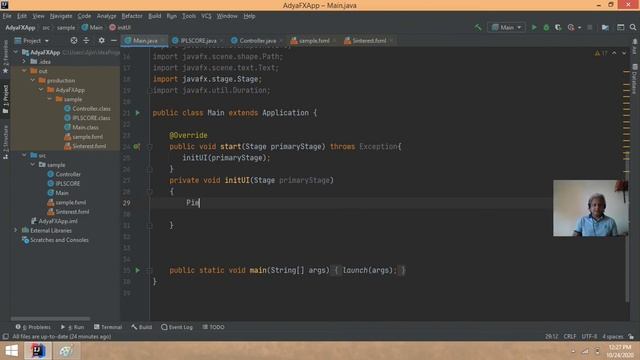
Task: Toggle the fold marker beside the start method
Action: (150, 147)
